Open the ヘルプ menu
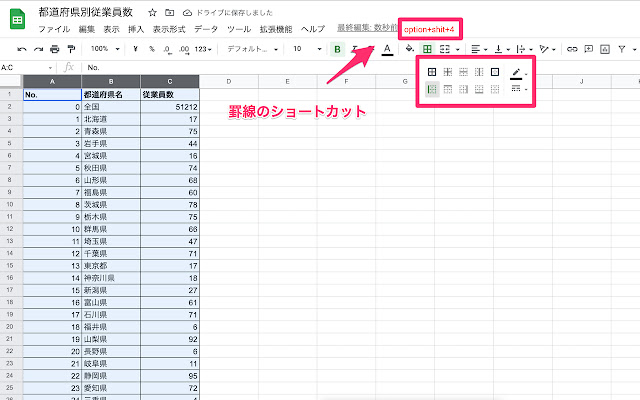This screenshot has height=400, width=640. coord(313,29)
